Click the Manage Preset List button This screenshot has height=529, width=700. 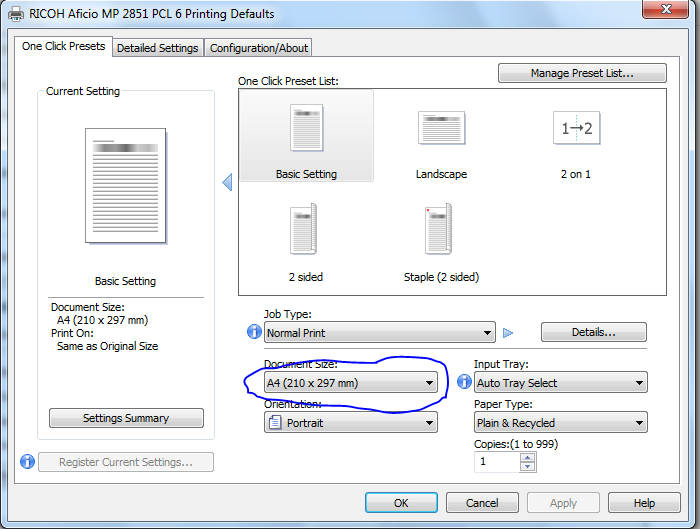point(581,73)
